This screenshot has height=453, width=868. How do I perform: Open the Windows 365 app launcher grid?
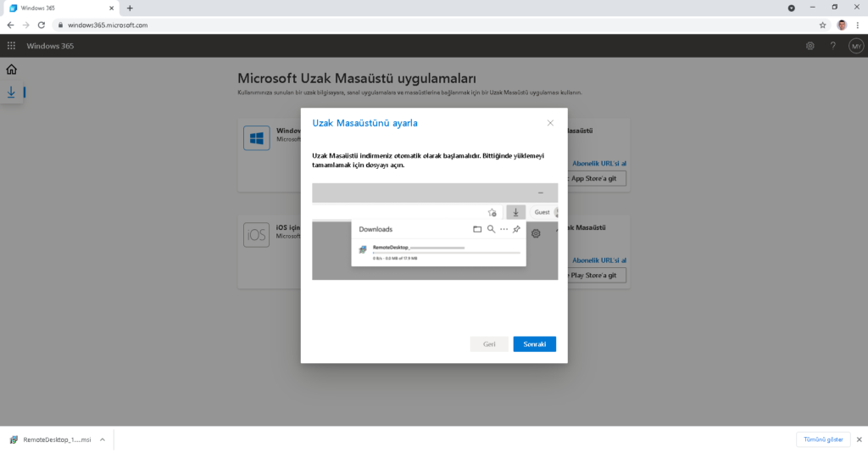(x=11, y=46)
